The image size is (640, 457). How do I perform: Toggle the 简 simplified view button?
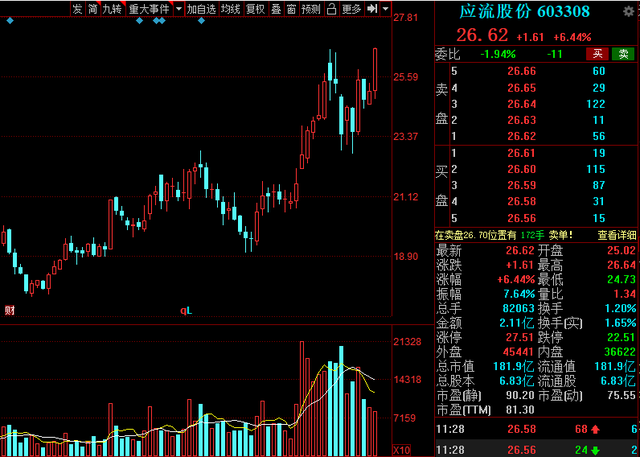(x=93, y=9)
